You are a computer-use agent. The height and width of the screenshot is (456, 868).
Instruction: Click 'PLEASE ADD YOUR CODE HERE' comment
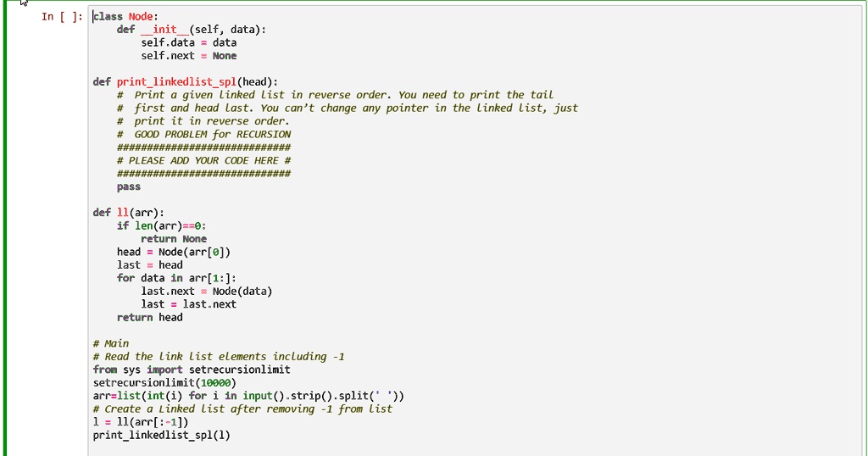click(x=203, y=160)
